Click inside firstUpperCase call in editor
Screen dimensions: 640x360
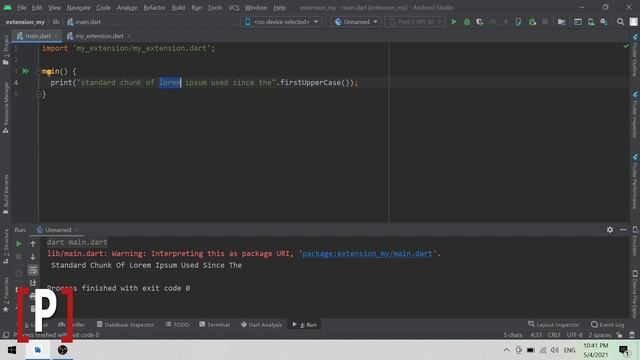coord(310,83)
